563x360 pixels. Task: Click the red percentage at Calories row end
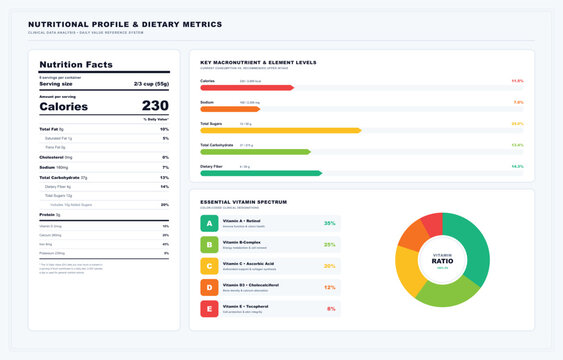tap(517, 81)
